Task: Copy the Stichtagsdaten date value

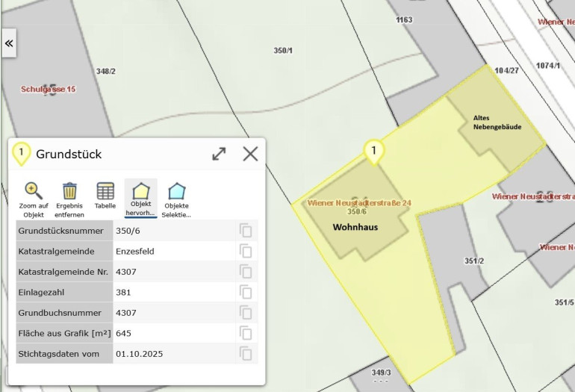Action: pos(246,354)
